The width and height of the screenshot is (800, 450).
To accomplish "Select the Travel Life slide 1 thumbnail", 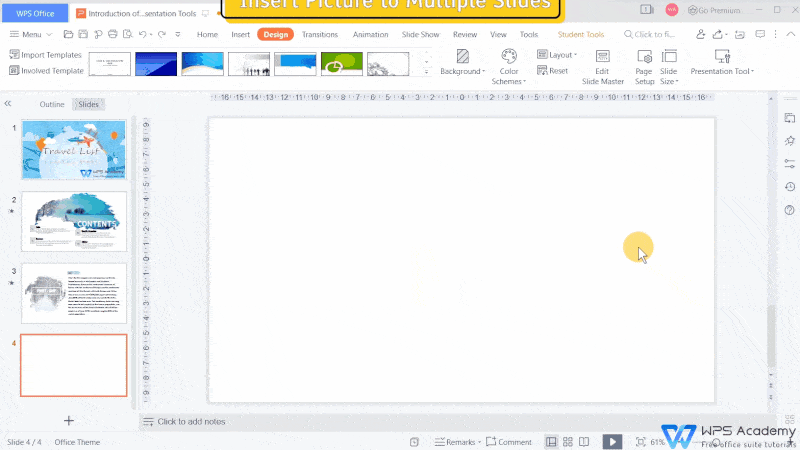I will tap(74, 150).
